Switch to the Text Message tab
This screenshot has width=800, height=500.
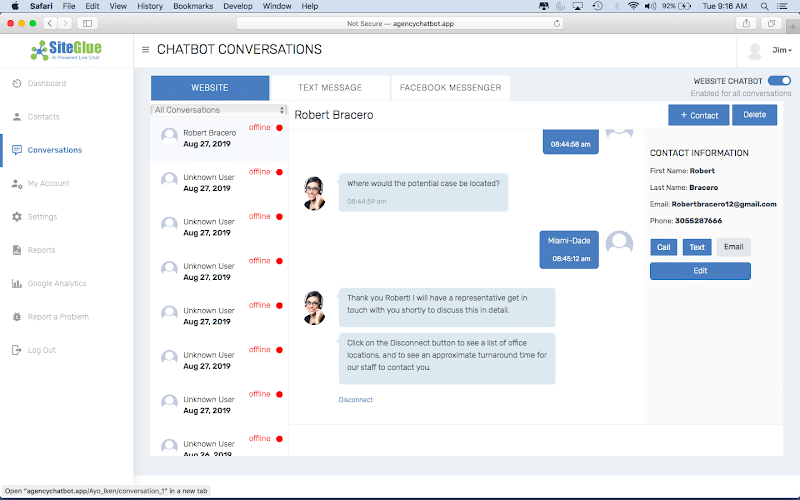330,88
